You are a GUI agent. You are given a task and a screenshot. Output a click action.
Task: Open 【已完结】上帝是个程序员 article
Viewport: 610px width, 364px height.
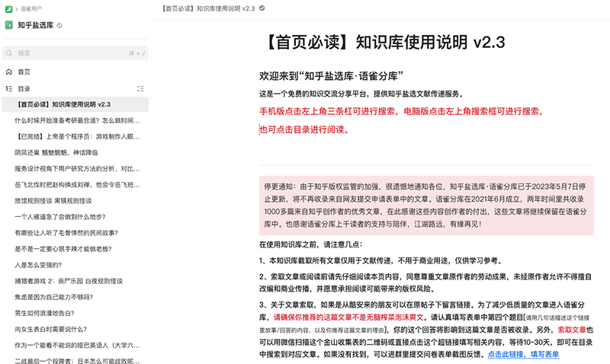click(78, 136)
